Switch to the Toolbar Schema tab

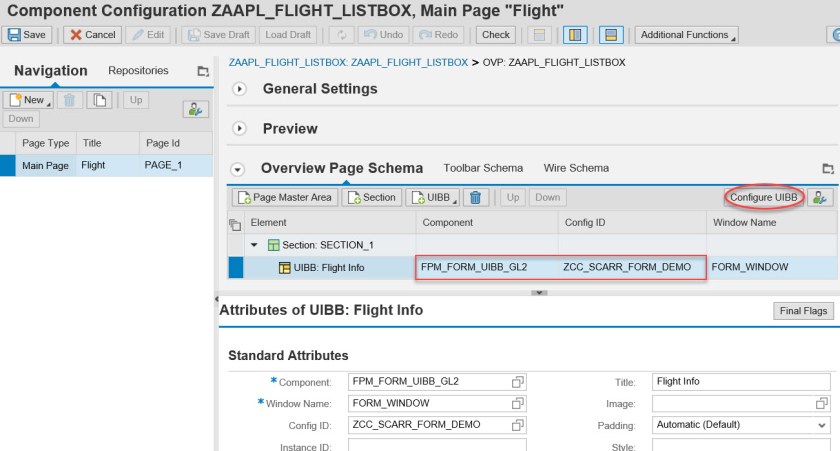click(483, 168)
